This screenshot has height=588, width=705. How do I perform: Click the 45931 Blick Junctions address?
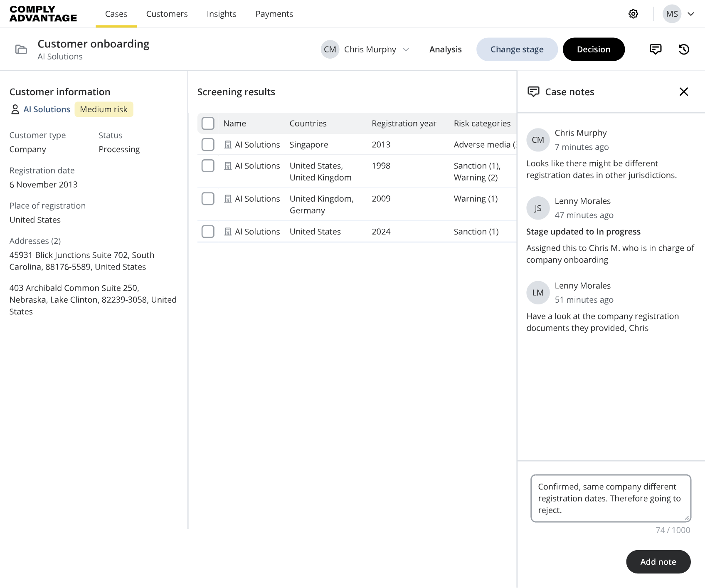tap(82, 261)
